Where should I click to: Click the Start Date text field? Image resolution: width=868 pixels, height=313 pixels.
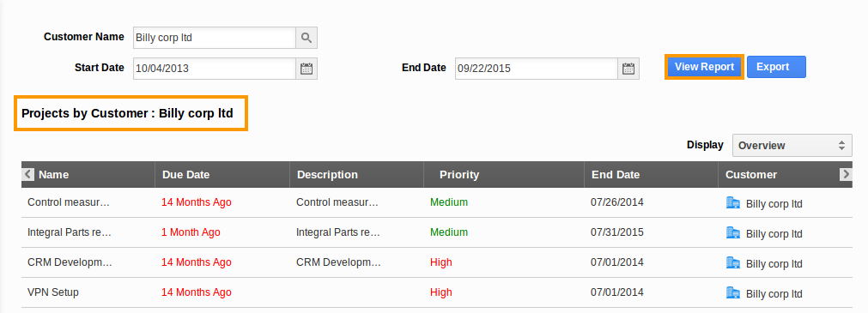coord(215,69)
